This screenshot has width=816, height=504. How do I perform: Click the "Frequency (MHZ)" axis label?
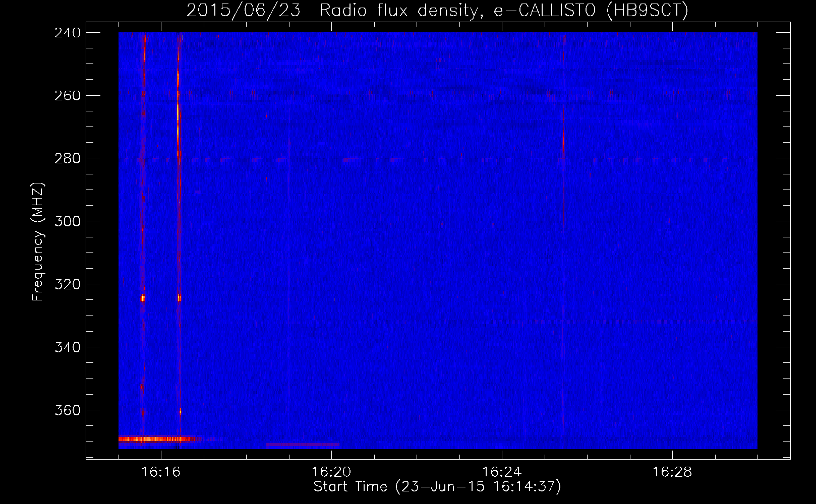pos(38,242)
